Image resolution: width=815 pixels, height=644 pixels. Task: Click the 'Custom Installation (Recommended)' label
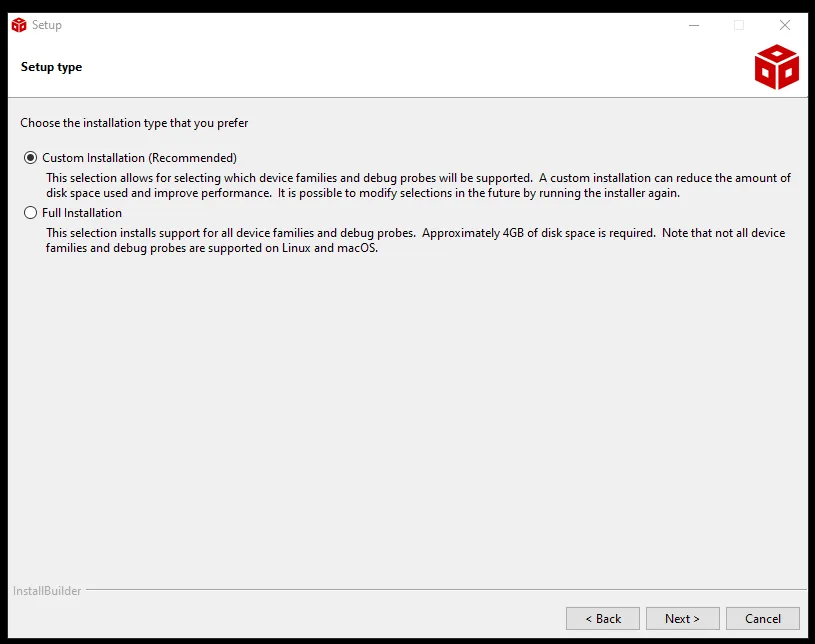pyautogui.click(x=139, y=158)
